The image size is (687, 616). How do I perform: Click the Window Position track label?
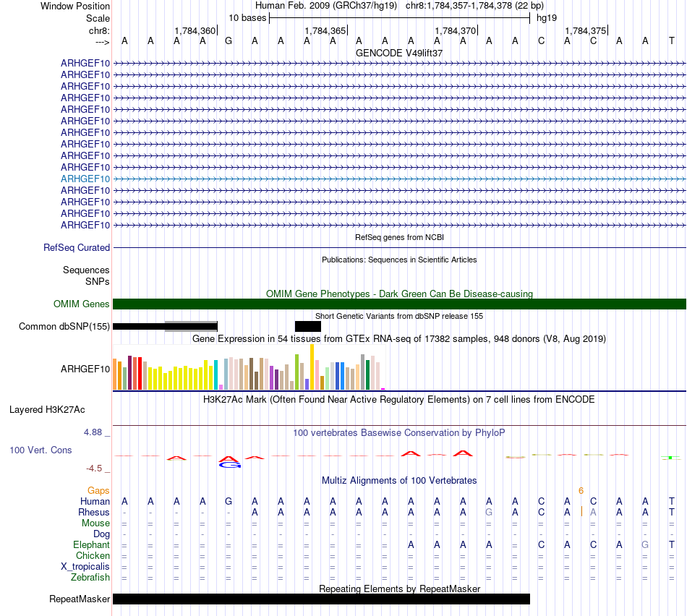[x=75, y=6]
